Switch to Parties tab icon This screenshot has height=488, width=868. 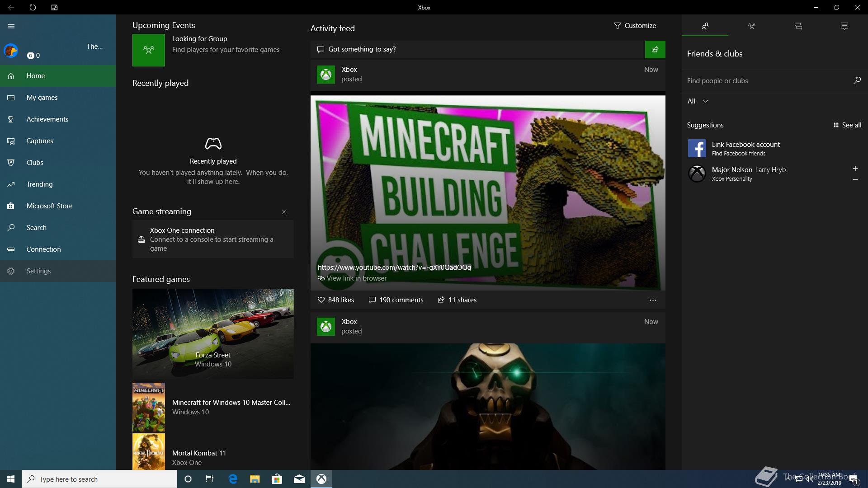(x=751, y=26)
